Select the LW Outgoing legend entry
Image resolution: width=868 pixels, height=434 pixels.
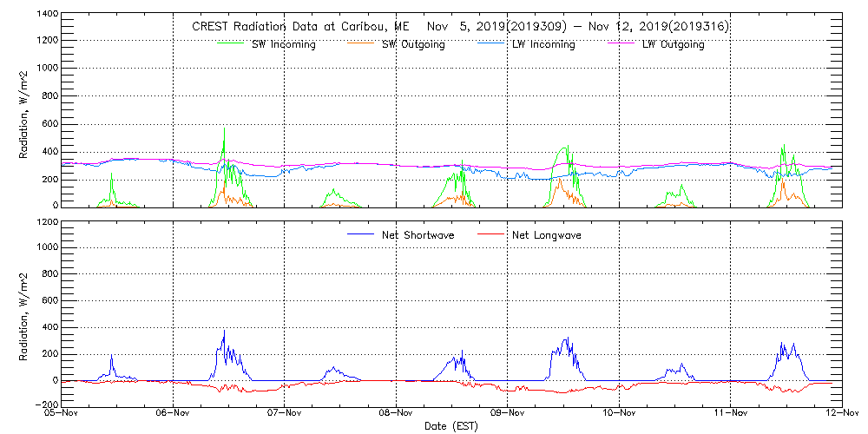[673, 44]
